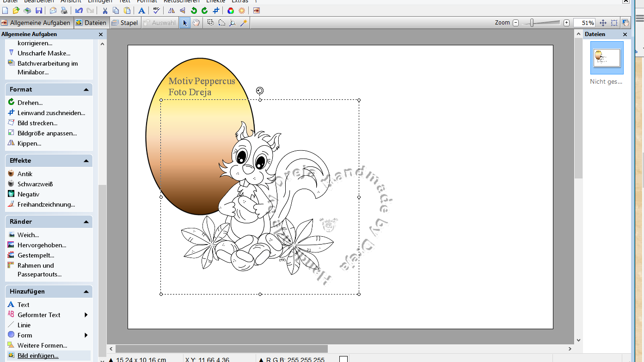
Task: Select the image thumbnail in Dateien panel
Action: (607, 58)
